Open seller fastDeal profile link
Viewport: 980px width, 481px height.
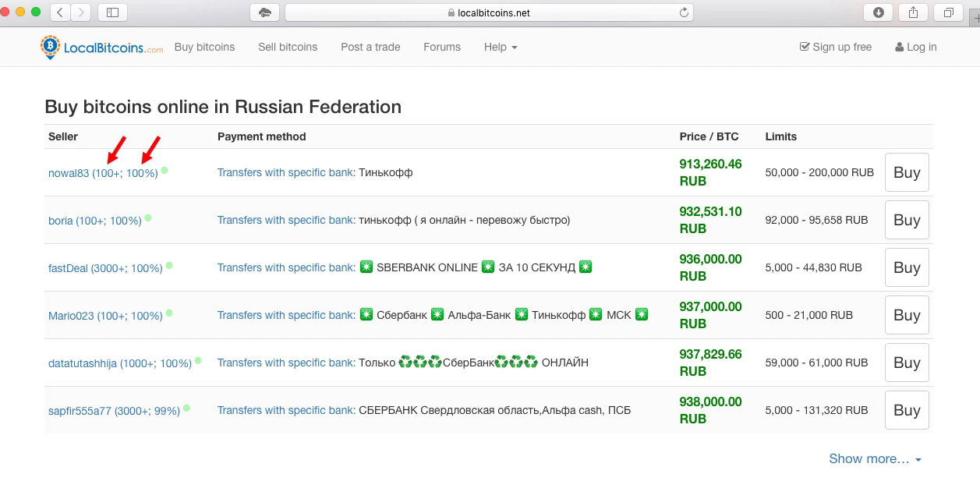pos(68,268)
